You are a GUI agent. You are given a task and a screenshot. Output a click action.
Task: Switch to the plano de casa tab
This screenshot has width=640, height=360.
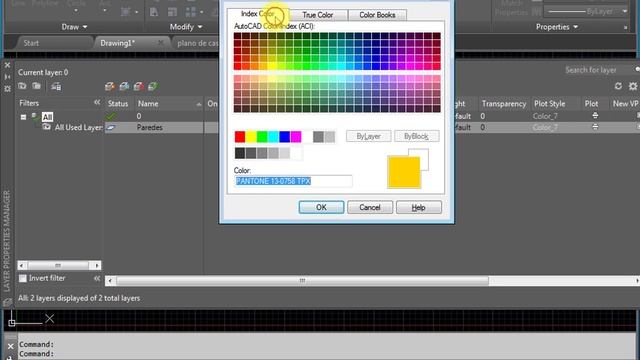[198, 43]
